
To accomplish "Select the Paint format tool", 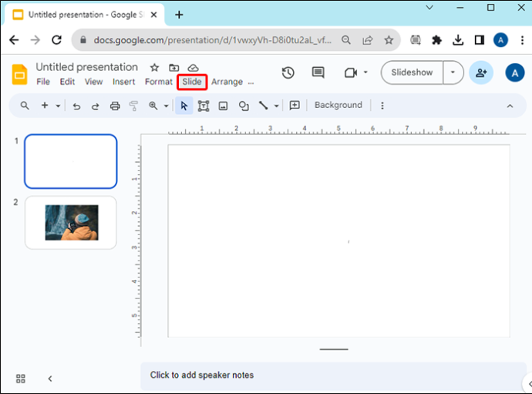I will [x=134, y=106].
